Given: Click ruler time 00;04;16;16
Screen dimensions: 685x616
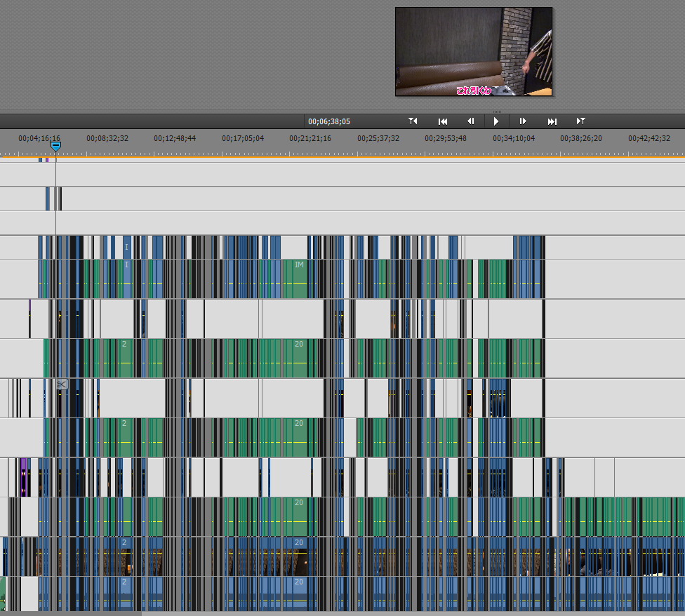Looking at the screenshot, I should pos(39,138).
